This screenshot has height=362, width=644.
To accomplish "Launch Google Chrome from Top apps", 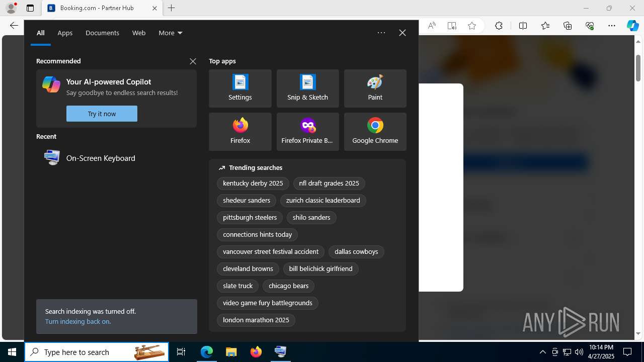I will (375, 132).
